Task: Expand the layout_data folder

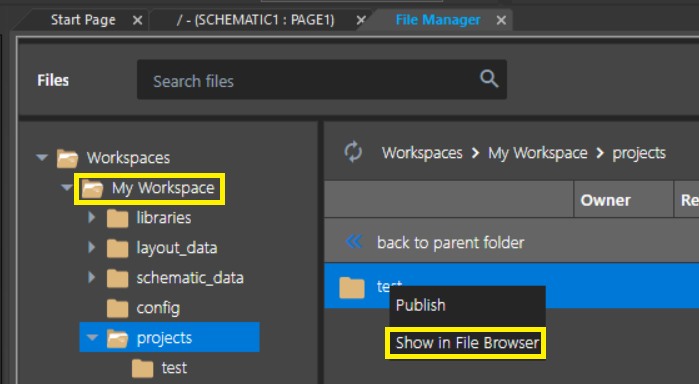Action: pyautogui.click(x=91, y=247)
